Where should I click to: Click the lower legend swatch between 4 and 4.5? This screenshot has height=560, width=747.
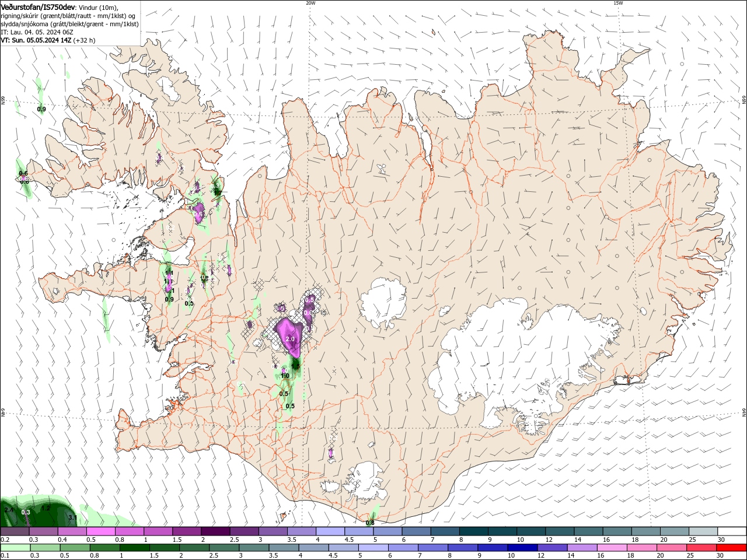[x=313, y=547]
